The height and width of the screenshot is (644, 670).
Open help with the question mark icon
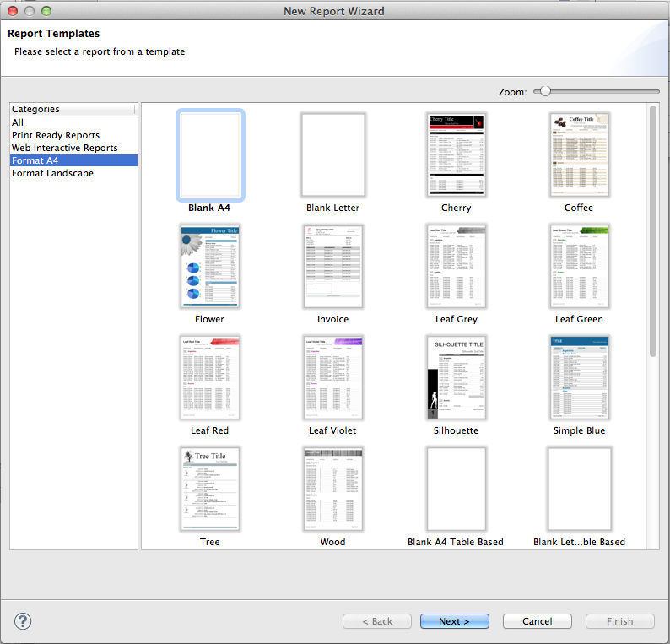(x=23, y=621)
